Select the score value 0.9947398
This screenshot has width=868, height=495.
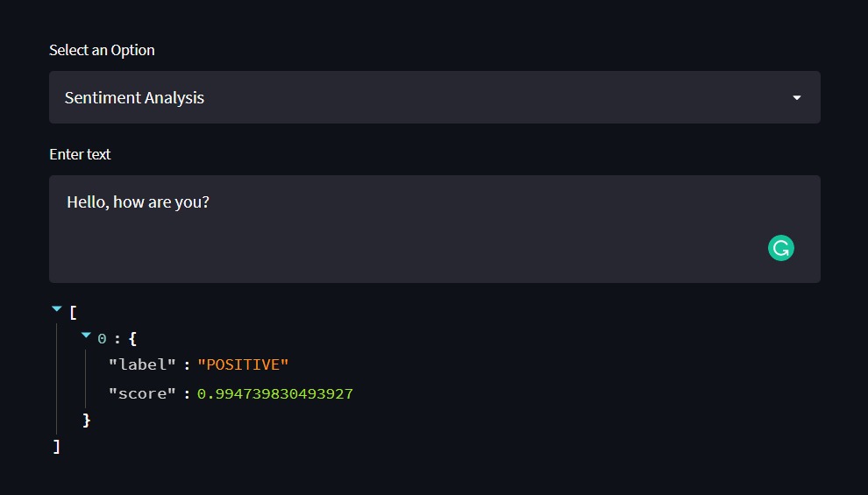275,393
